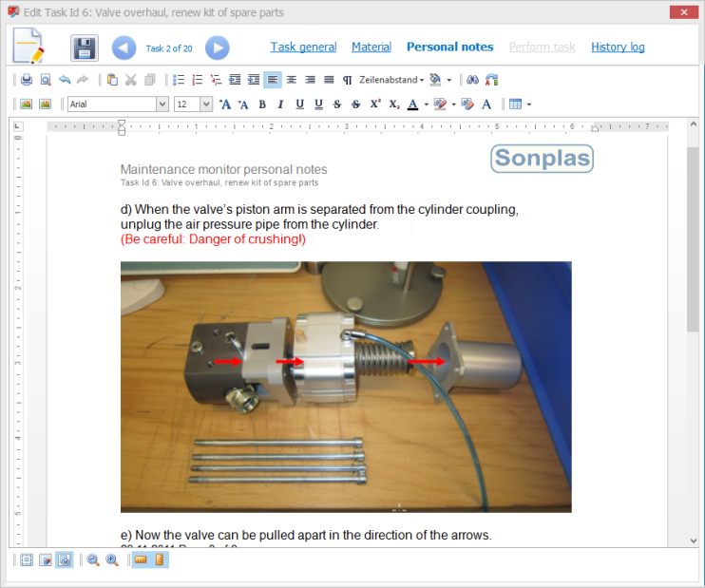
Task: Go to the previous task arrow
Action: pyautogui.click(x=124, y=47)
